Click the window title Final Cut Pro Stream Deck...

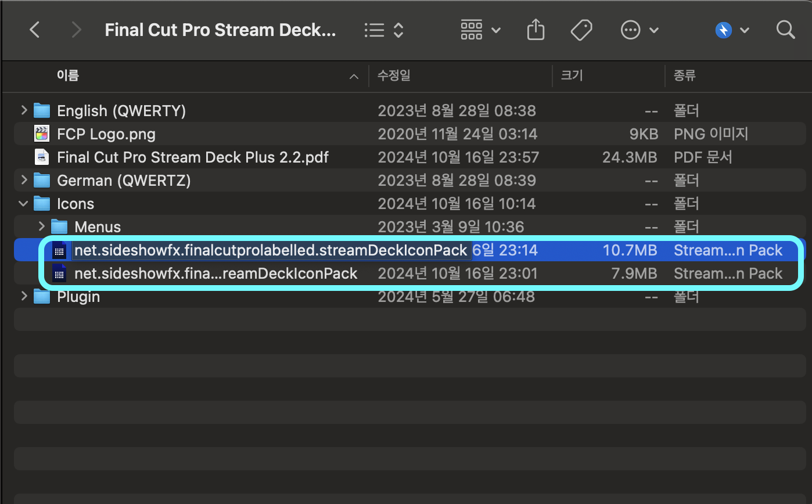pos(220,30)
